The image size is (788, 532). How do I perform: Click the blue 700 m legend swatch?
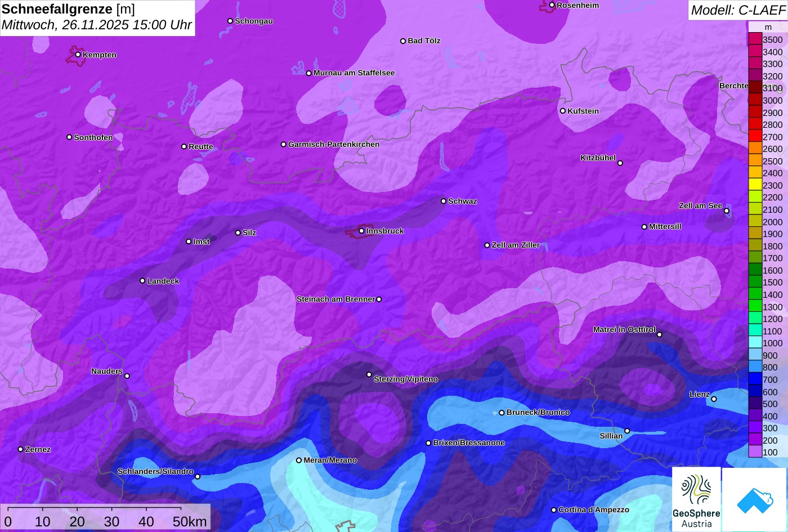(x=755, y=379)
